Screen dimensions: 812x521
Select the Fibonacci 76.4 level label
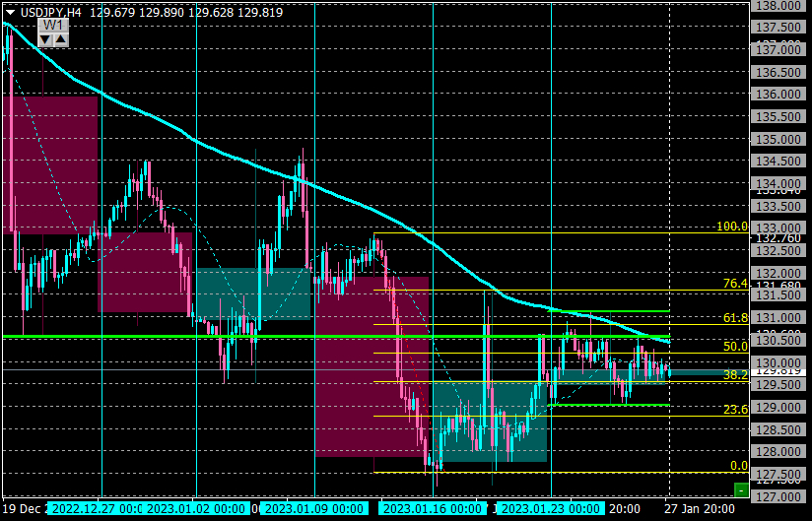click(x=736, y=284)
